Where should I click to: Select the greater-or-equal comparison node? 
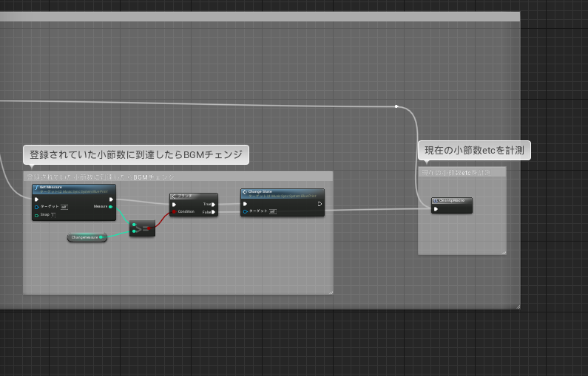point(142,228)
